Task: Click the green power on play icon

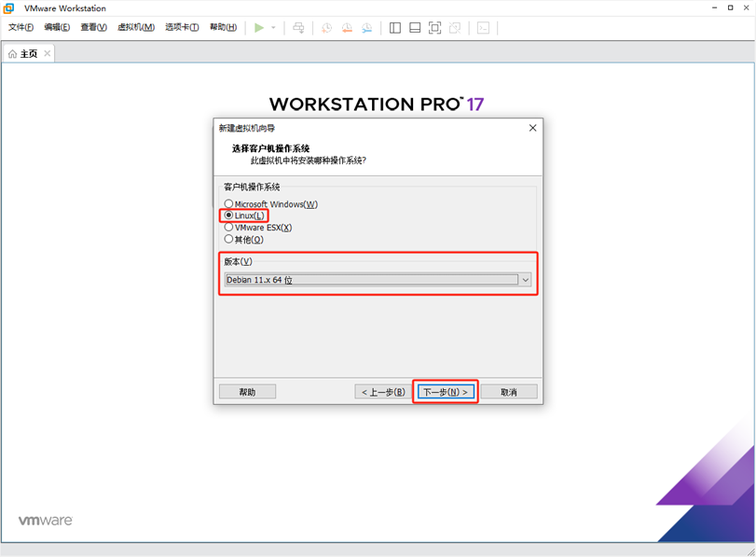Action: pos(259,27)
